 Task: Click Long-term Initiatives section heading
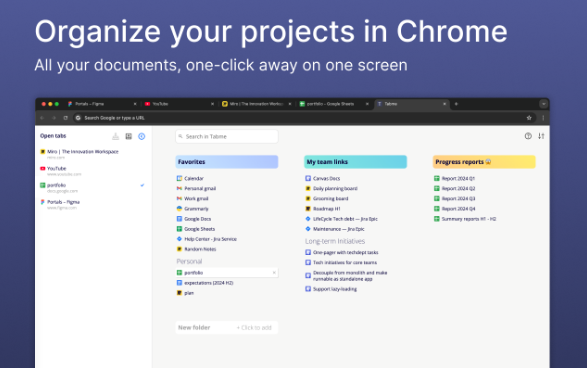pos(335,241)
